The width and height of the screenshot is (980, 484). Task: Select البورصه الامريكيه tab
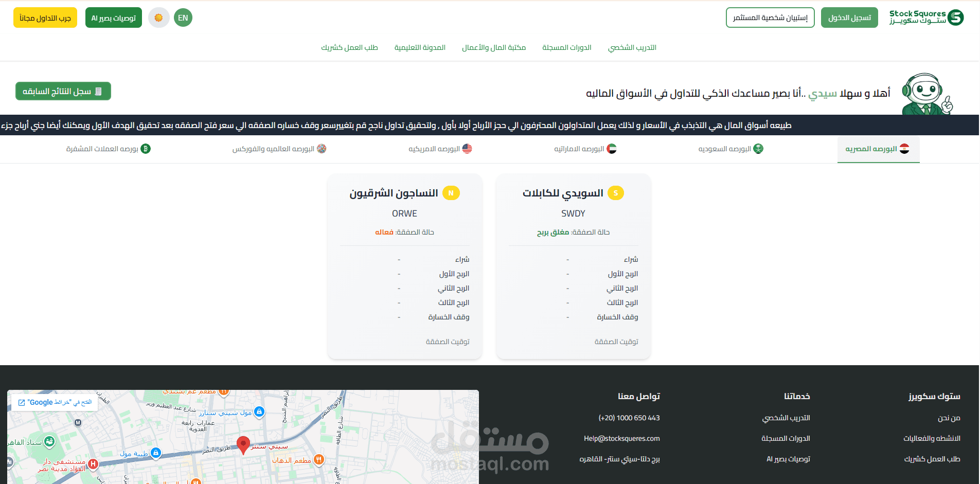click(440, 149)
